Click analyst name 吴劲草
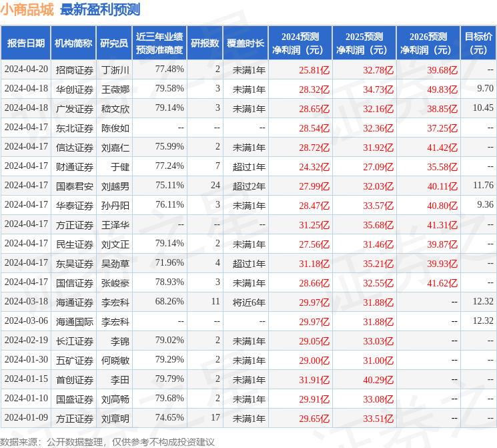Viewport: 497px width, 448px height. click(115, 264)
